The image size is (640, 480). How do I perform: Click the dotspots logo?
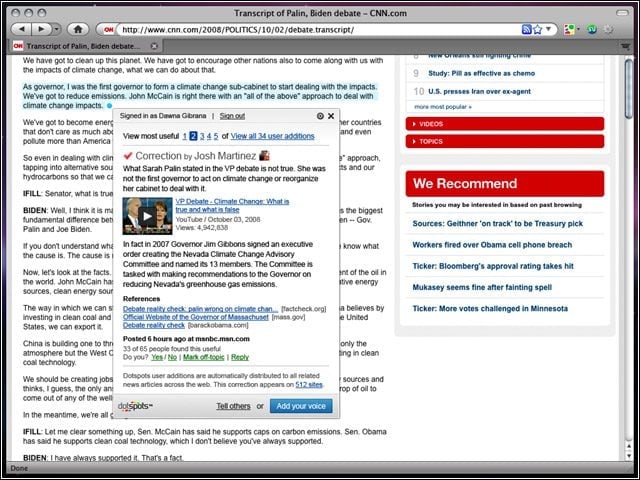coord(135,406)
